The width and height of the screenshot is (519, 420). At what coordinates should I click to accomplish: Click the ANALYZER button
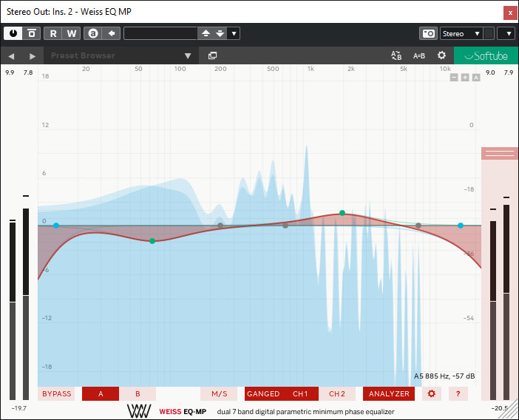click(x=389, y=393)
